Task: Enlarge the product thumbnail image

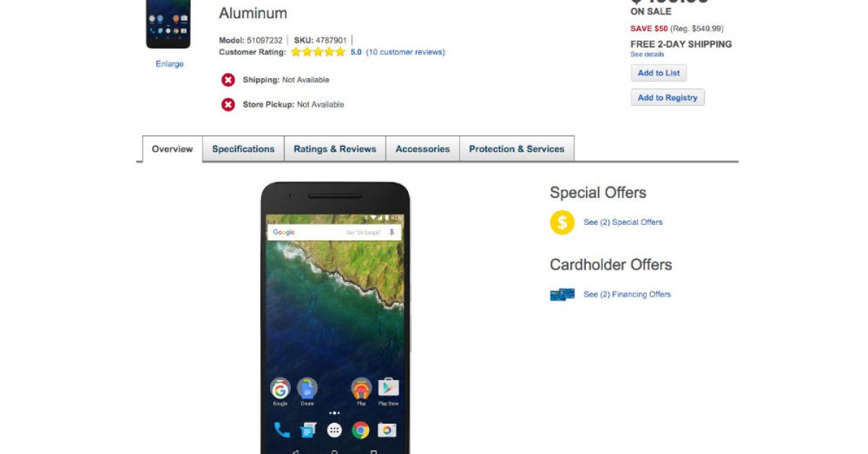Action: point(169,64)
